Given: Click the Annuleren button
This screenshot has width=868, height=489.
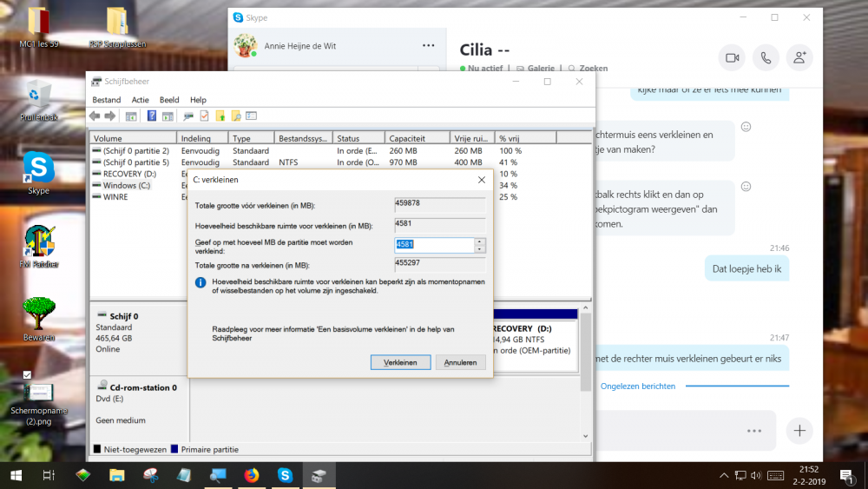Looking at the screenshot, I should click(460, 362).
